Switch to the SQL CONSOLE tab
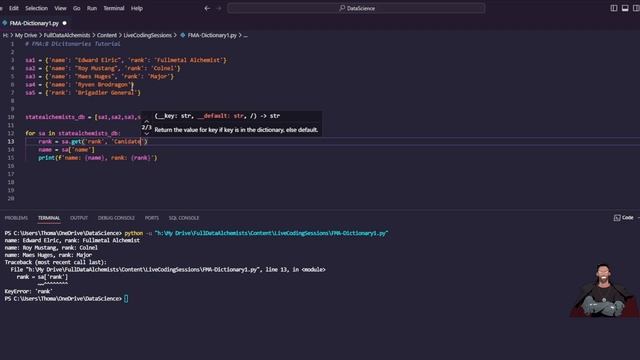Image resolution: width=640 pixels, height=360 pixels. tap(184, 218)
